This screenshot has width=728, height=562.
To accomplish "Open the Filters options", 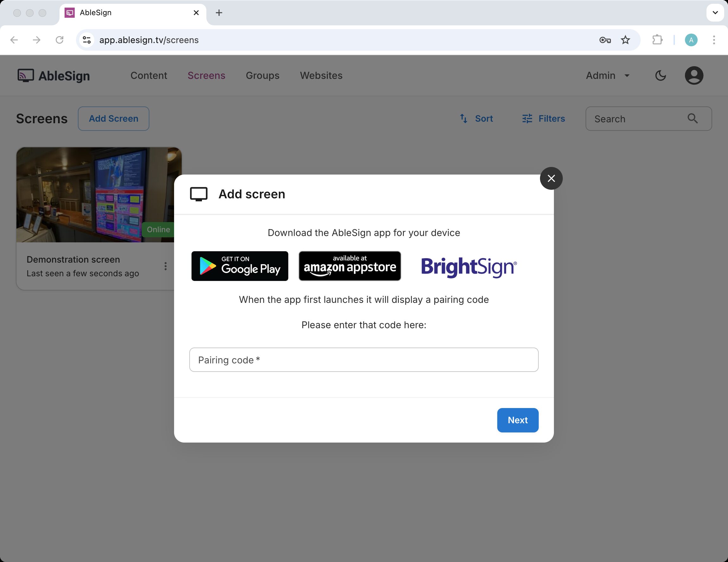I will 543,118.
